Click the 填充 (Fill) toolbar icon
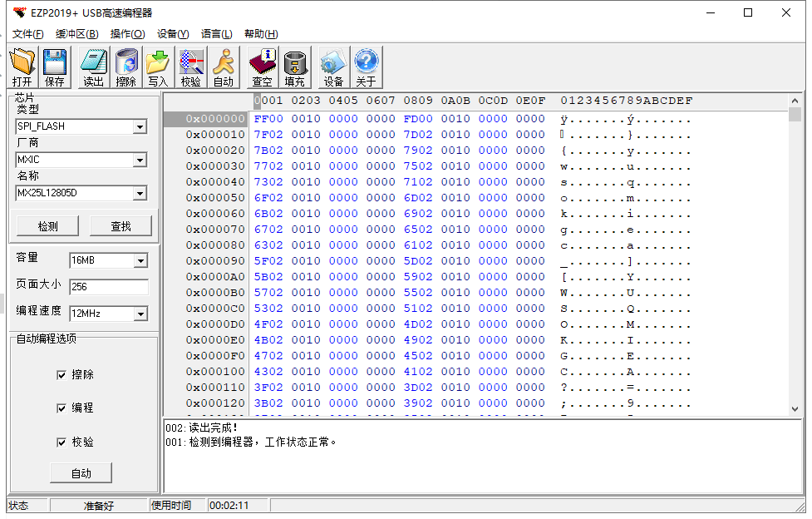Viewport: 812px width, 519px height. (297, 66)
